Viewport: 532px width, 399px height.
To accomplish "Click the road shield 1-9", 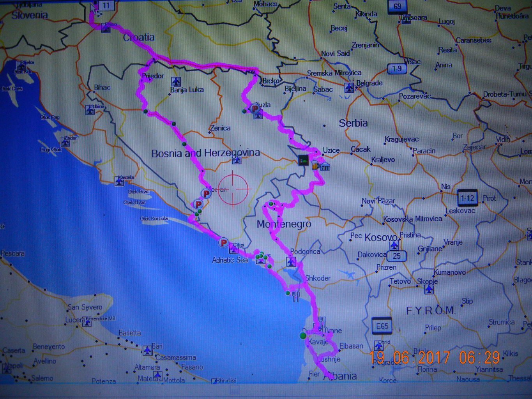I will 397,69.
